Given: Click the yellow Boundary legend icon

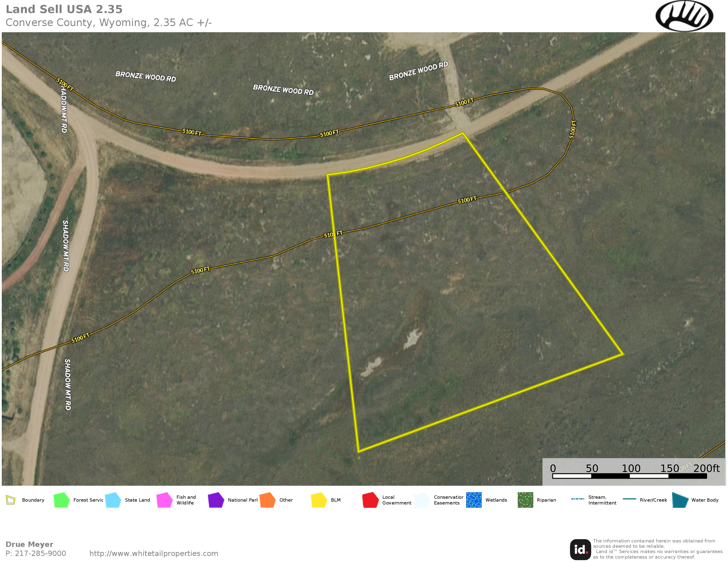Looking at the screenshot, I should (x=11, y=500).
